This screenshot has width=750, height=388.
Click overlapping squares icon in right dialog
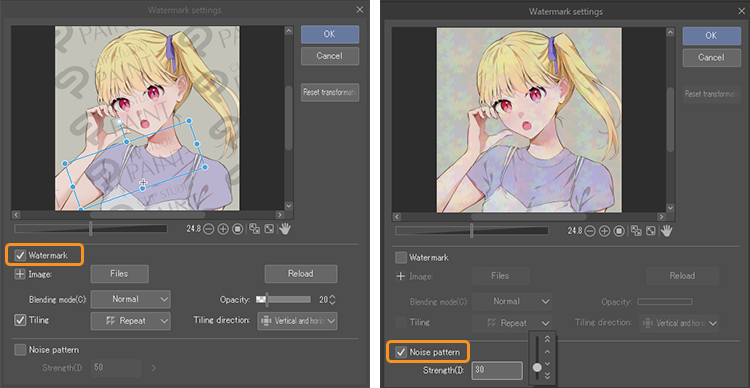pos(636,231)
